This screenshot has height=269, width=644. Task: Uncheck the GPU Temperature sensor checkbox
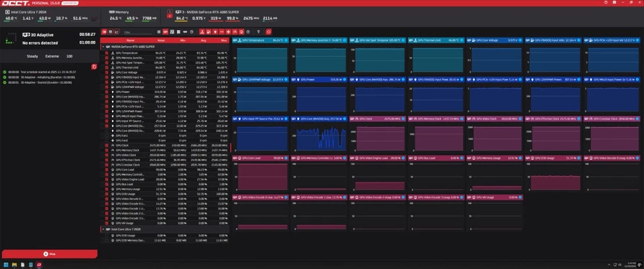coord(105,52)
